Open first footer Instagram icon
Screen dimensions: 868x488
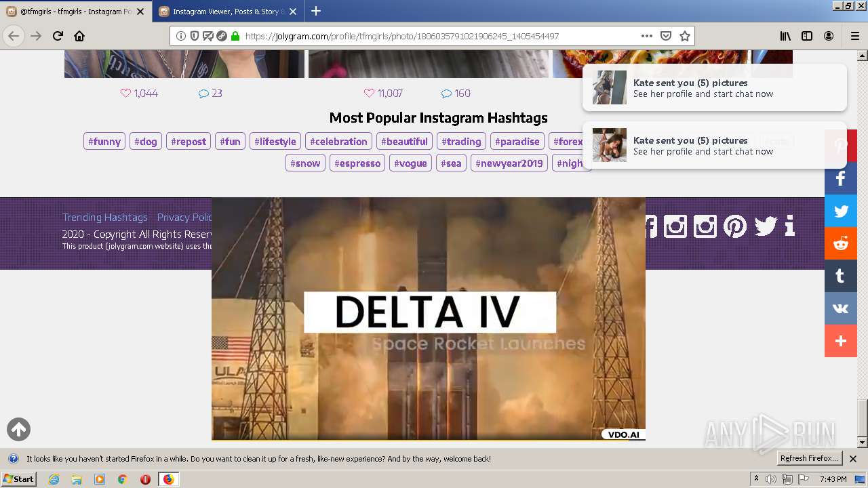pos(675,226)
